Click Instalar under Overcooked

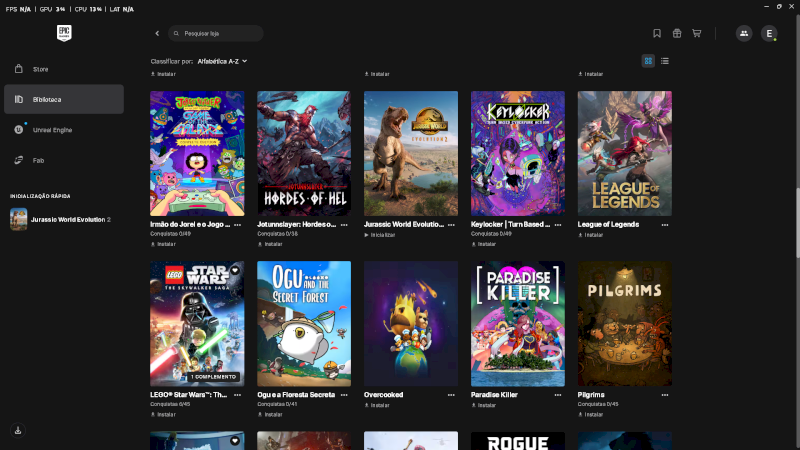pos(377,406)
